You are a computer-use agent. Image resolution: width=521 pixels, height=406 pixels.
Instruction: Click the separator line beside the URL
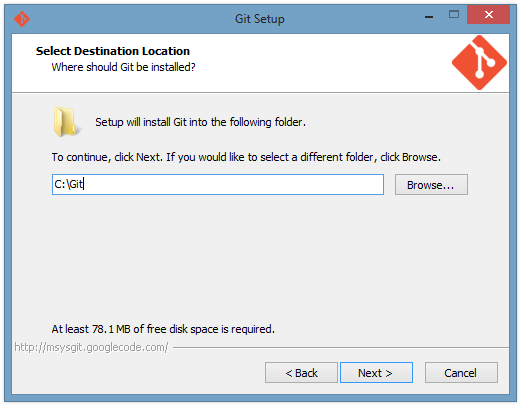click(341, 348)
